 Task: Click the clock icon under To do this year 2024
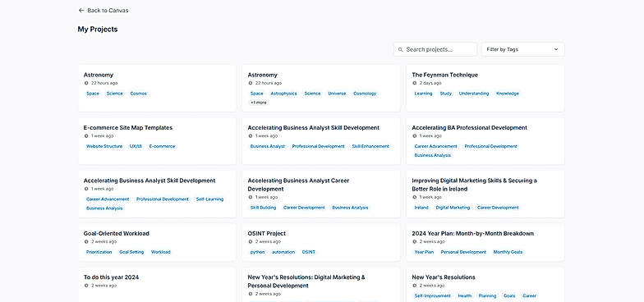[x=86, y=286]
